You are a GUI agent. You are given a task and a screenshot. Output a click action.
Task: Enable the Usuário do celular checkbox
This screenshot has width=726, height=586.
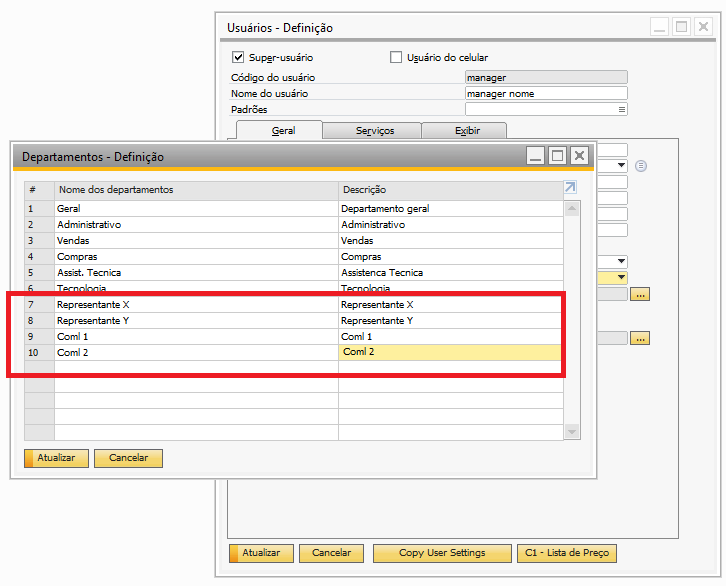click(396, 58)
